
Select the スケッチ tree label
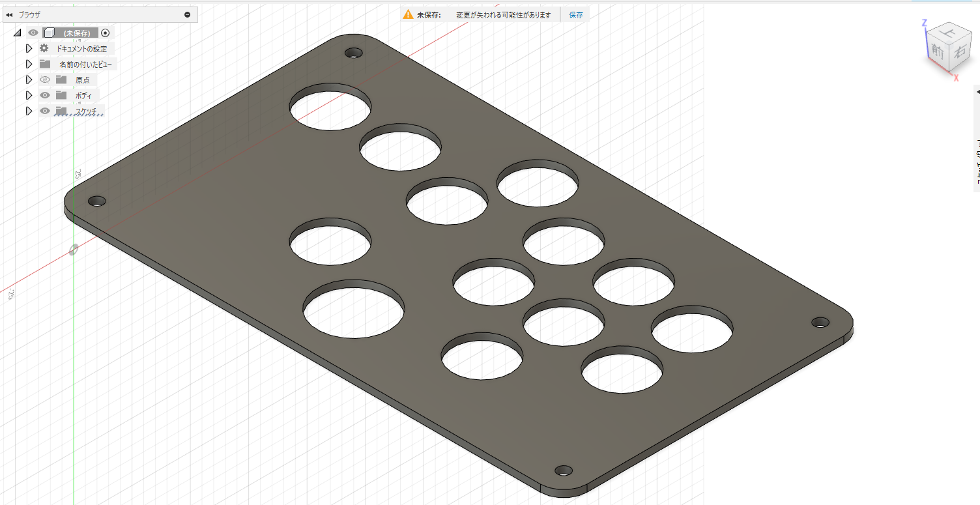tap(86, 111)
